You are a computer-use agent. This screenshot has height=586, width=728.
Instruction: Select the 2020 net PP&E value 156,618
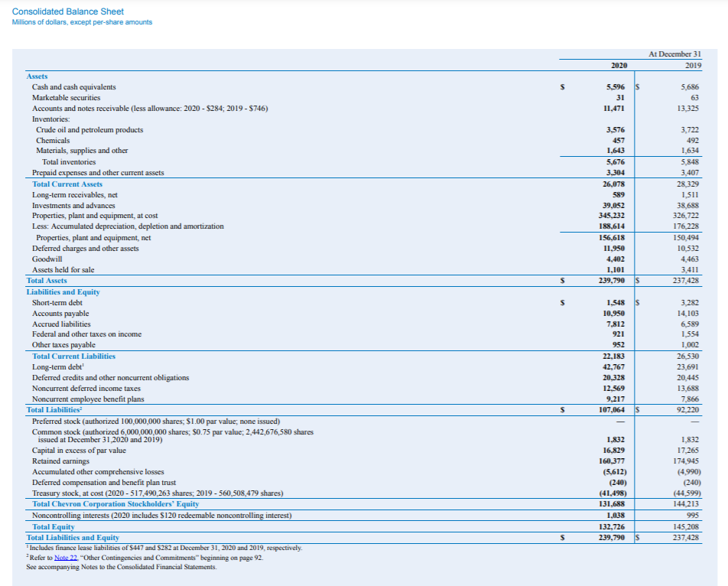612,238
